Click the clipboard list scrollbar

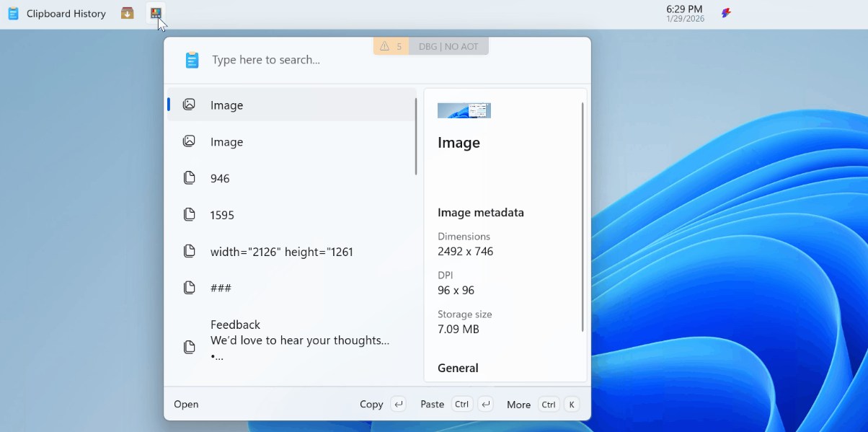point(416,137)
